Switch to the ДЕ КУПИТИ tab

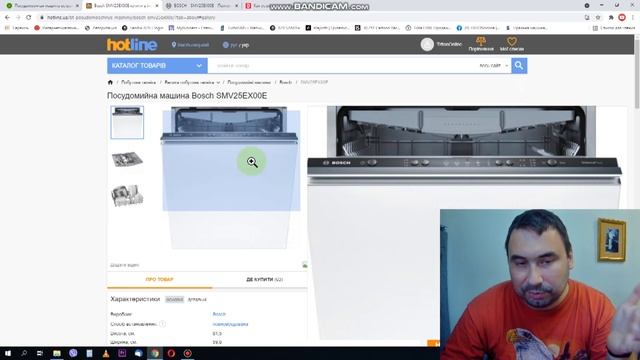click(264, 280)
